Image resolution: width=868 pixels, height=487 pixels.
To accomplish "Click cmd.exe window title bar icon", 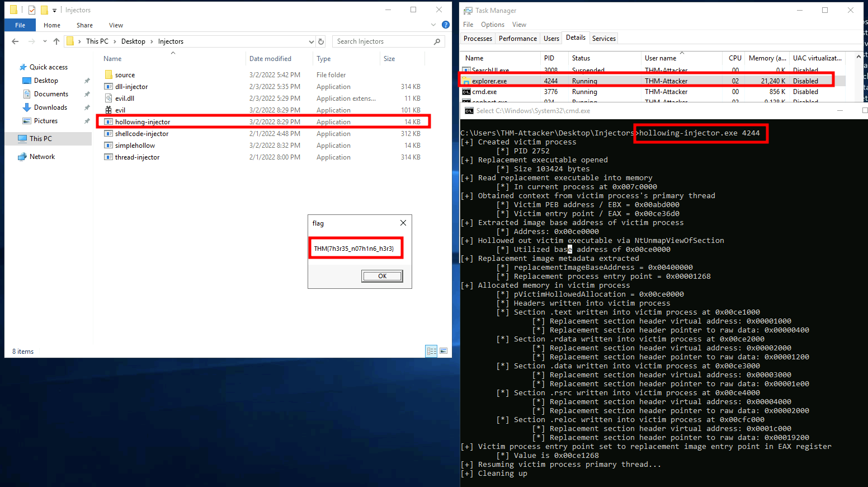I will click(x=469, y=111).
